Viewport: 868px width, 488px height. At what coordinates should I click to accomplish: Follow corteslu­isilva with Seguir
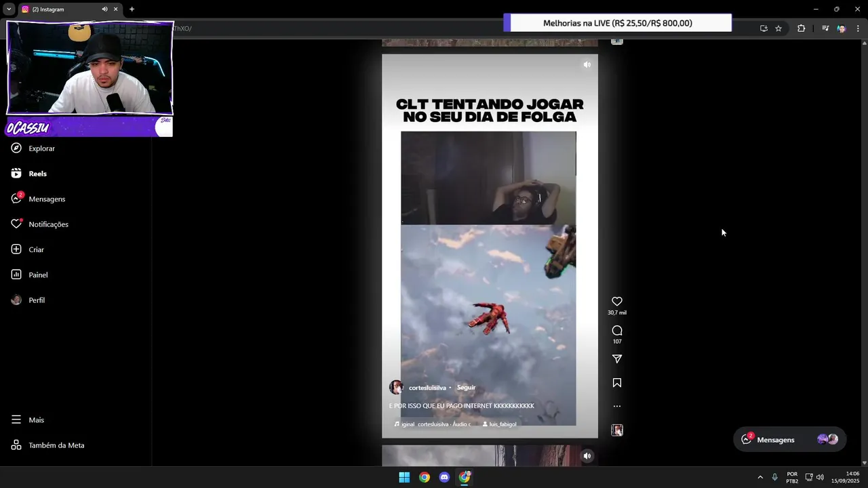tap(466, 388)
